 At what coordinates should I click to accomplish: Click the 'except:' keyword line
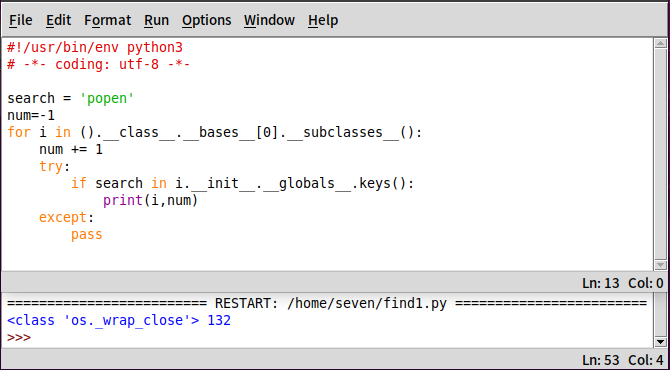pyautogui.click(x=66, y=217)
